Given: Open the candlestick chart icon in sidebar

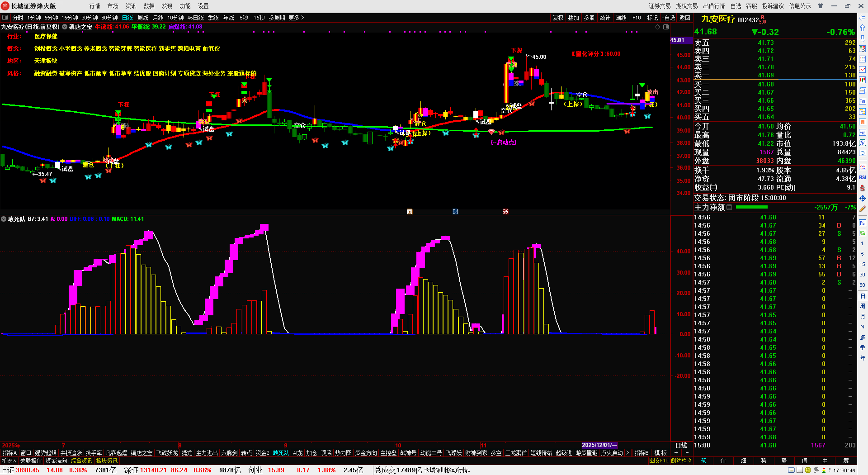Looking at the screenshot, I should (x=863, y=80).
